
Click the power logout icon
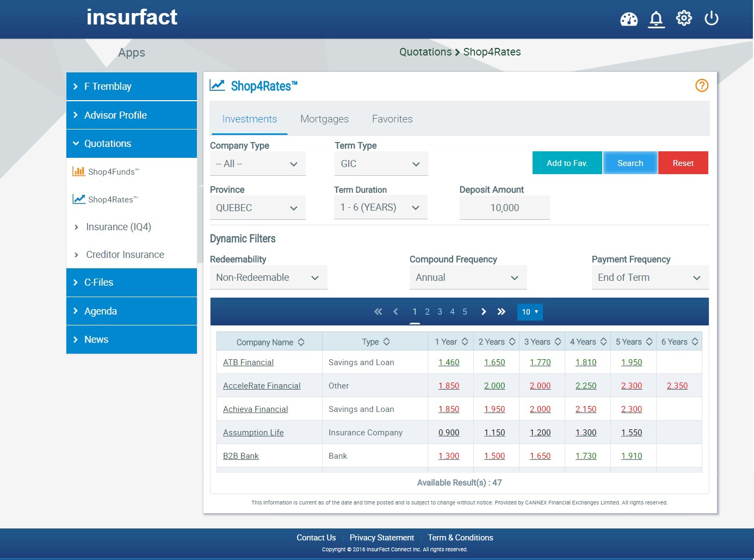click(x=712, y=19)
